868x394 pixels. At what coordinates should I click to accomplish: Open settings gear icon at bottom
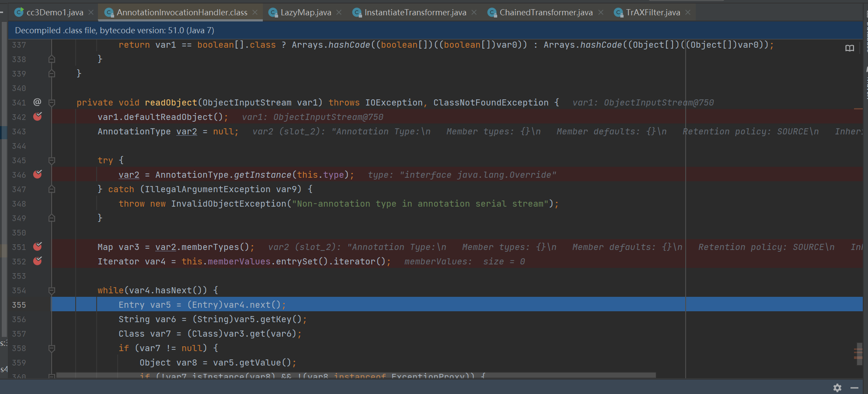coord(837,388)
